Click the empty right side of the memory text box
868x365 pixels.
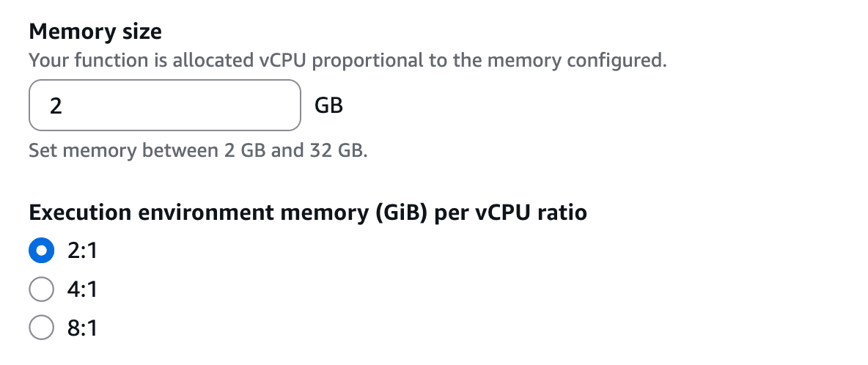242,106
